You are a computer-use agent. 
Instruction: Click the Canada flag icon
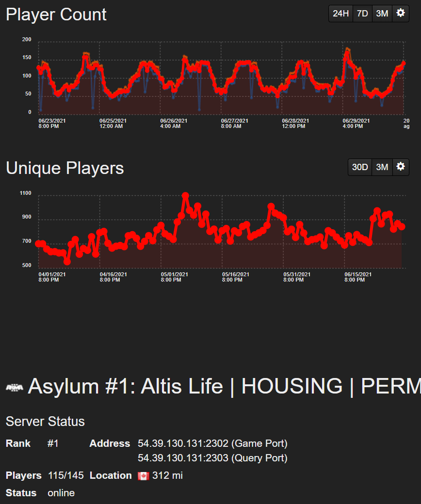coord(143,476)
